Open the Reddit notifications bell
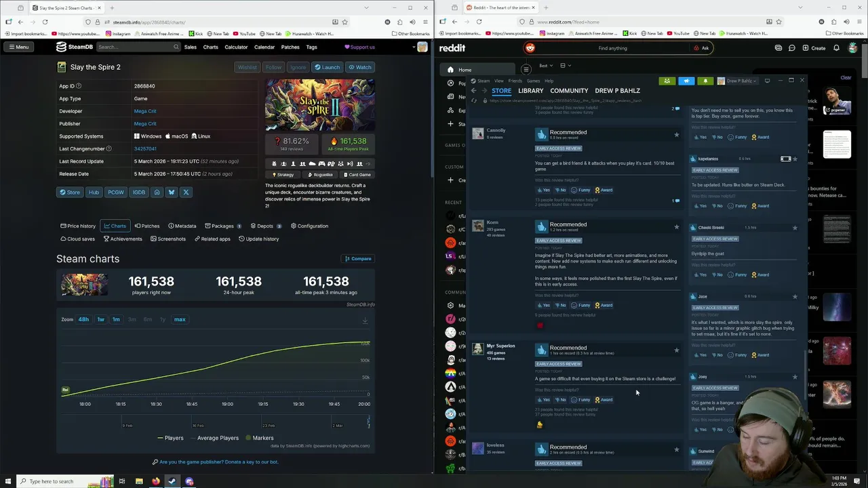The width and height of the screenshot is (868, 488). click(x=836, y=48)
